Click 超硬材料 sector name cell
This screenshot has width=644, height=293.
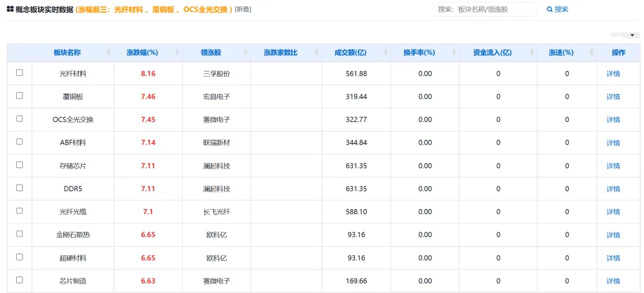click(x=73, y=258)
